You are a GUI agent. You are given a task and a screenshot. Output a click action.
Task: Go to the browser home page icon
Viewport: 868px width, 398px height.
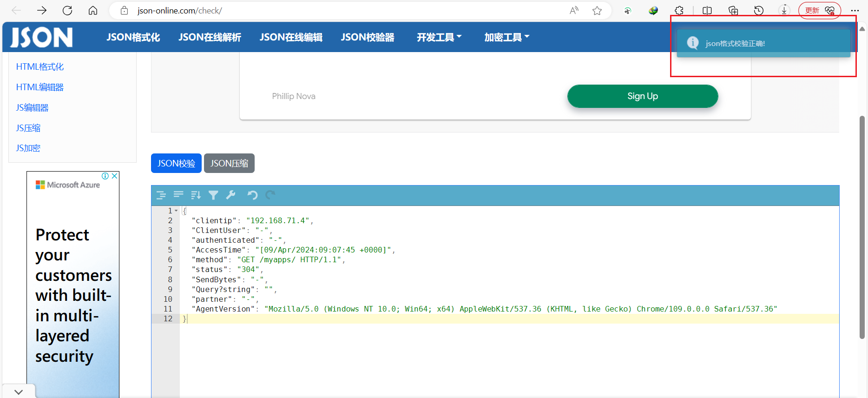tap(93, 10)
